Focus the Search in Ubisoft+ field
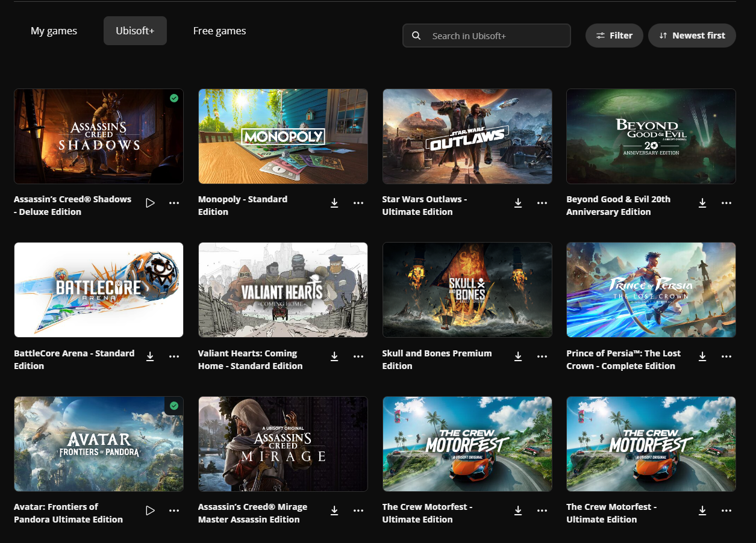This screenshot has width=756, height=543. (486, 36)
